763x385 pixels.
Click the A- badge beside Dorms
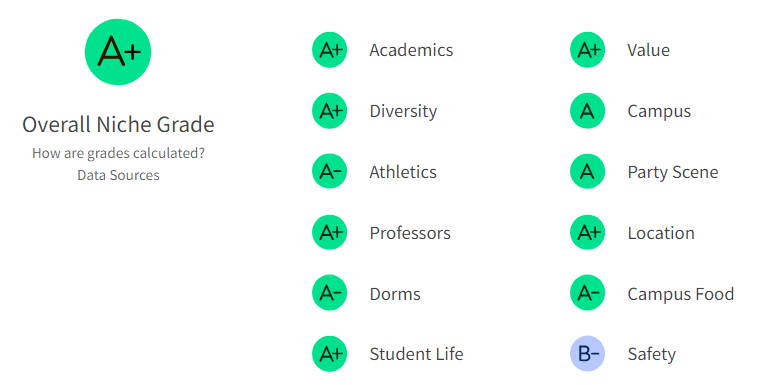329,293
